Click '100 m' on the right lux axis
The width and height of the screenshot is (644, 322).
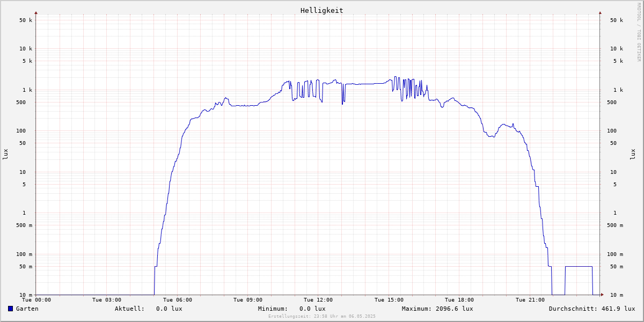pyautogui.click(x=615, y=254)
